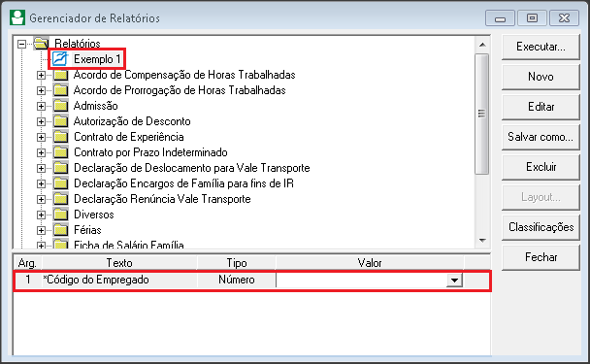This screenshot has width=590, height=364.
Task: Select Férias in the report tree
Action: 87,230
